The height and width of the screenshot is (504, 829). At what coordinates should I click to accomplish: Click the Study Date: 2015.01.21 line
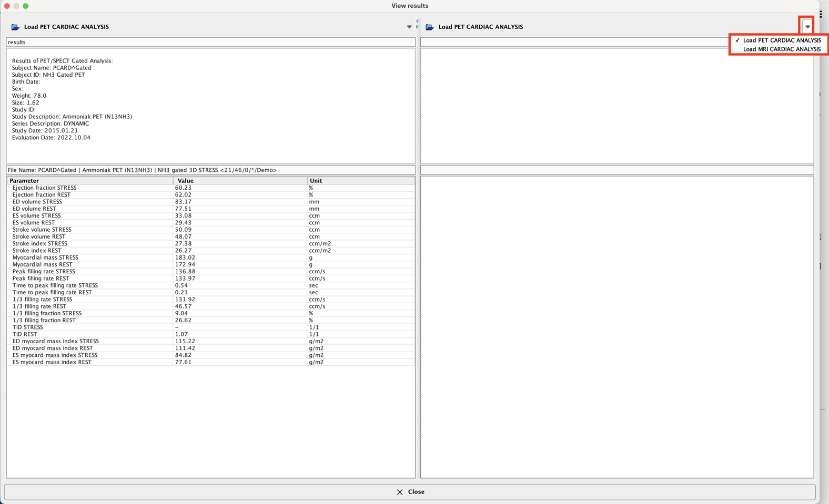(45, 130)
